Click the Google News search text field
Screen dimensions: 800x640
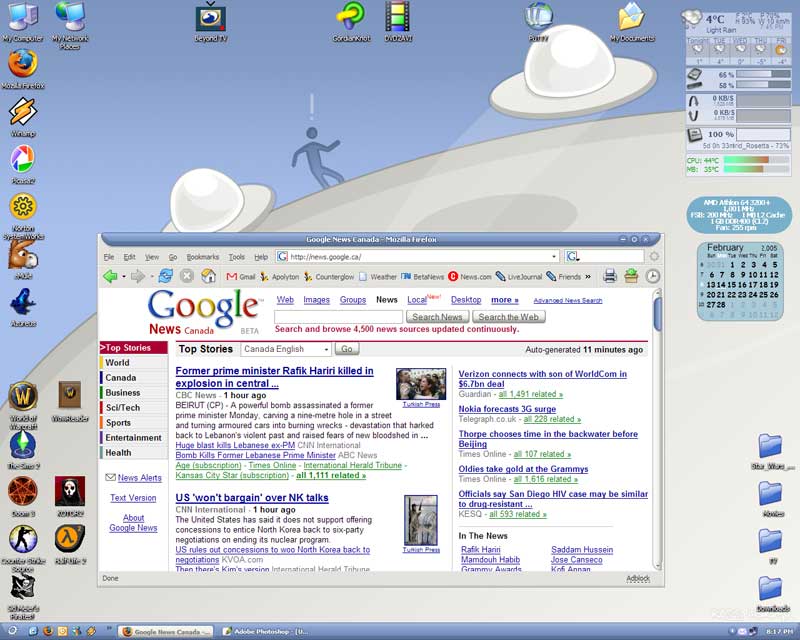pyautogui.click(x=338, y=317)
